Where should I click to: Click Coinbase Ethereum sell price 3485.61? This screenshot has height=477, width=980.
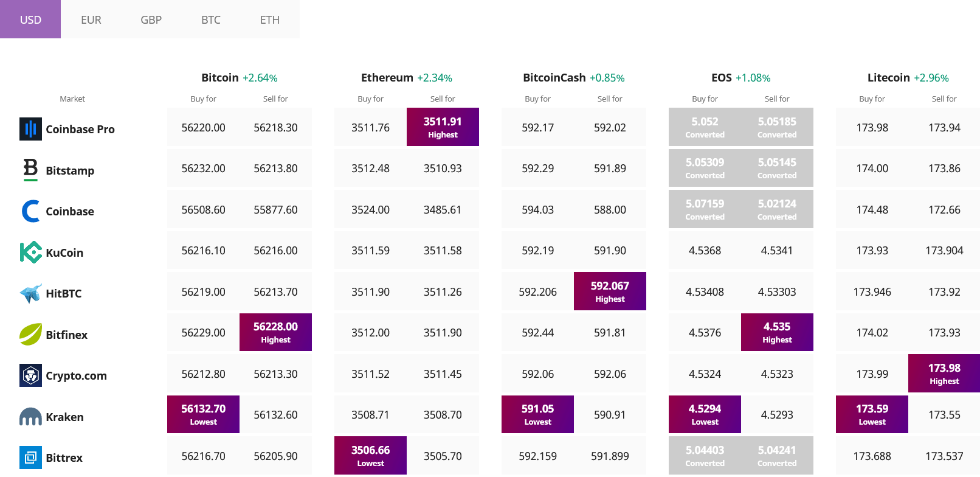[443, 210]
